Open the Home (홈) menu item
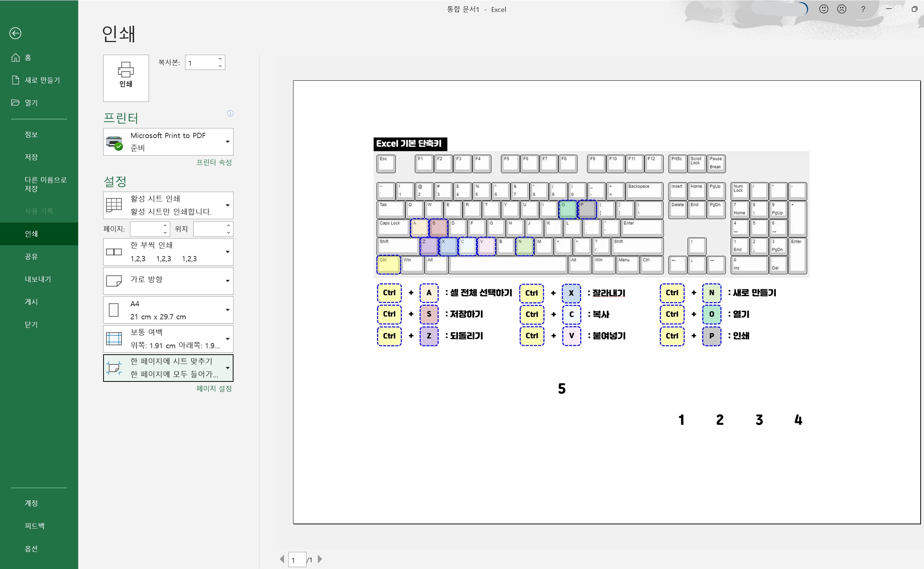This screenshot has height=569, width=924. click(28, 57)
